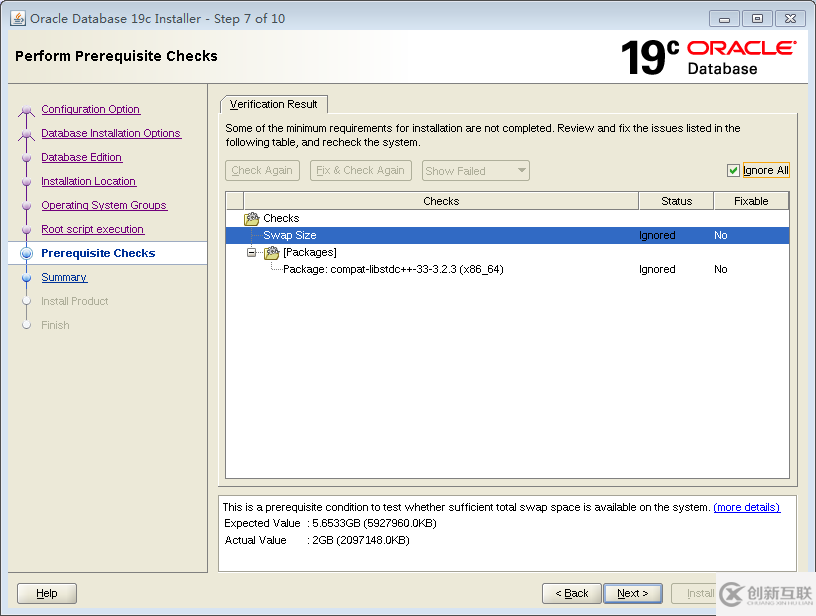Go to Configuration Option step
816x616 pixels.
pyautogui.click(x=91, y=109)
